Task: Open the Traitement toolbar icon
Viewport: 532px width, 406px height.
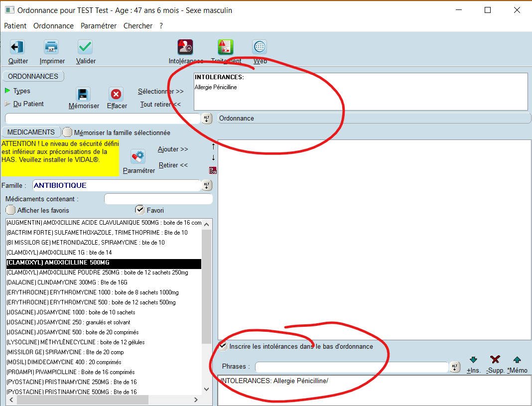Action: (x=225, y=47)
